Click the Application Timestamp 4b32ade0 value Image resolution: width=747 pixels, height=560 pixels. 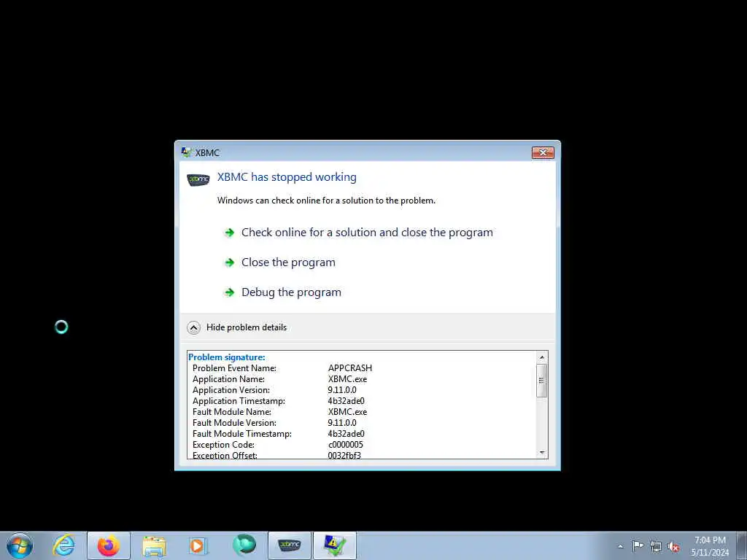[x=346, y=401]
